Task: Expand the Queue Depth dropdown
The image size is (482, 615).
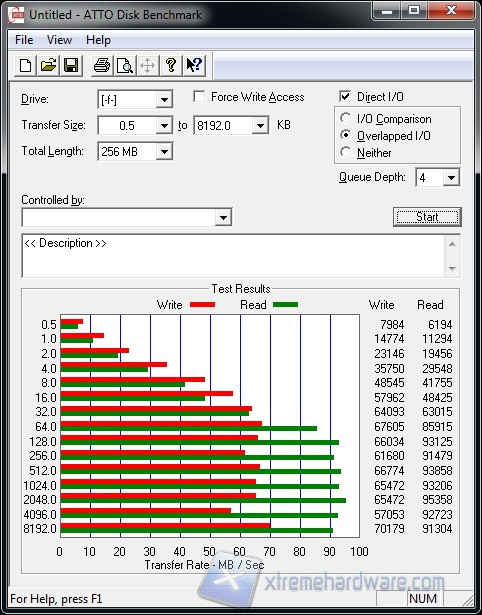Action: click(451, 178)
